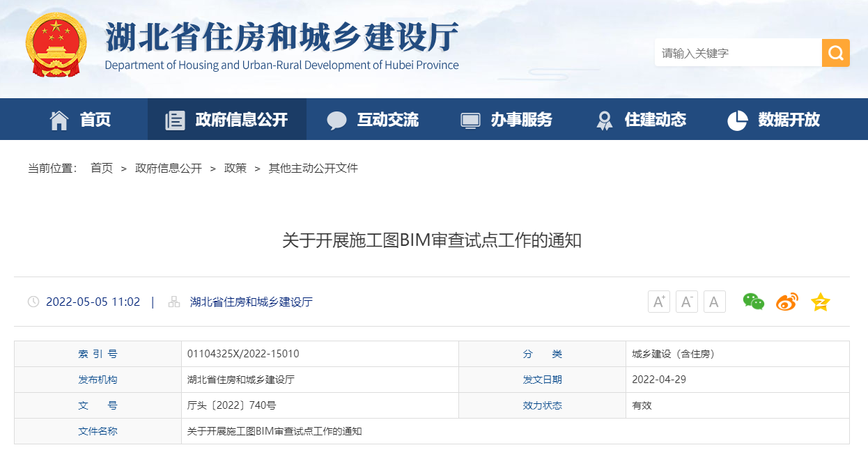Decrease font size with A- button

687,302
